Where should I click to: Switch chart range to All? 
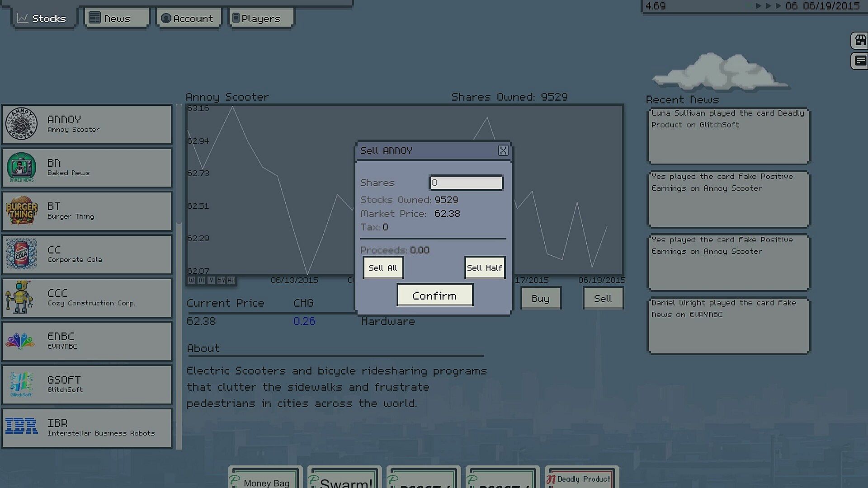[231, 281]
